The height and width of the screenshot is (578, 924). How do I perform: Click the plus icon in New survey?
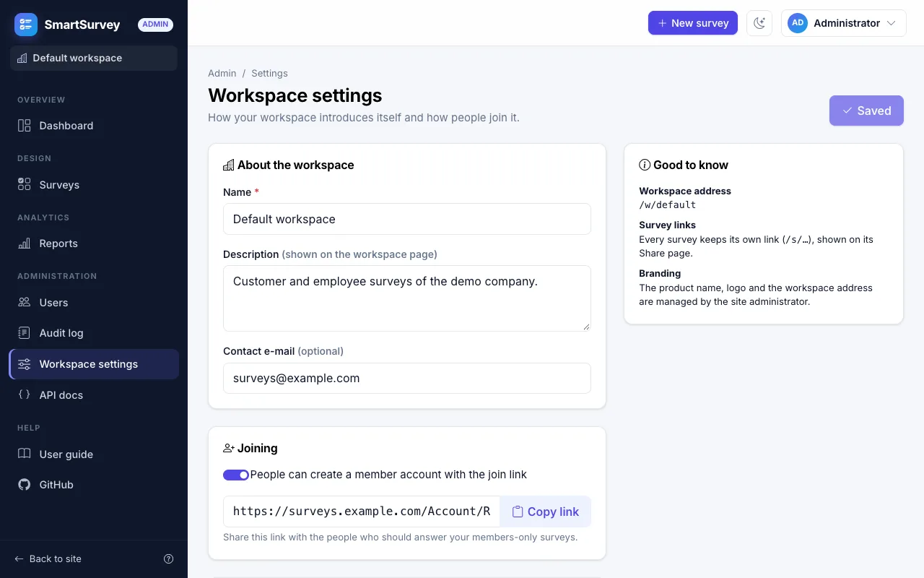tap(662, 23)
